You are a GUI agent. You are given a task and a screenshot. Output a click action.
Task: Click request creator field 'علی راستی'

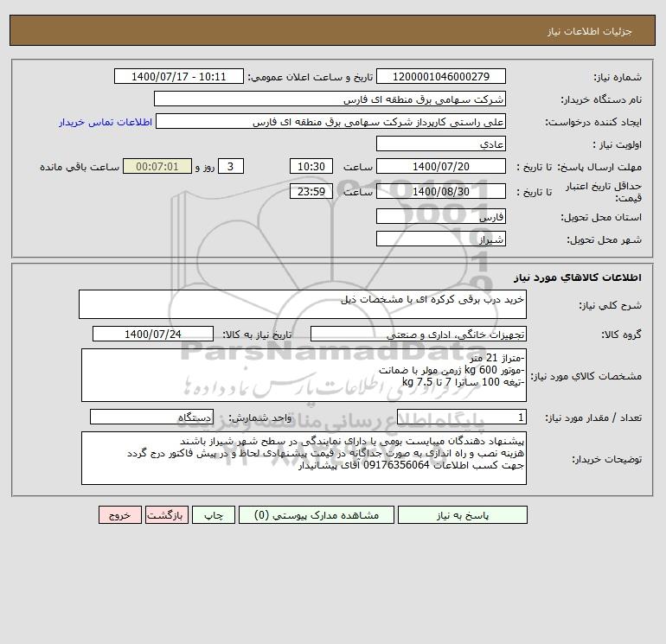330,121
